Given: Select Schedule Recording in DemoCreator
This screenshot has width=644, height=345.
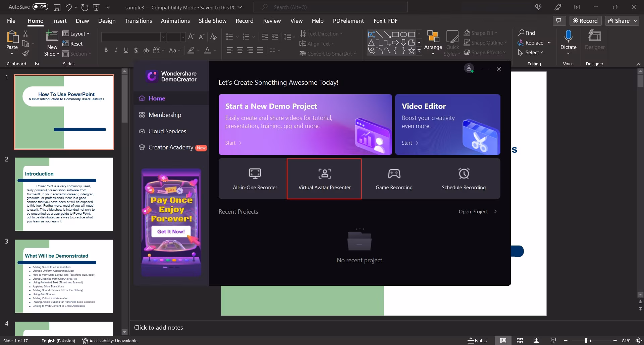Looking at the screenshot, I should (464, 179).
